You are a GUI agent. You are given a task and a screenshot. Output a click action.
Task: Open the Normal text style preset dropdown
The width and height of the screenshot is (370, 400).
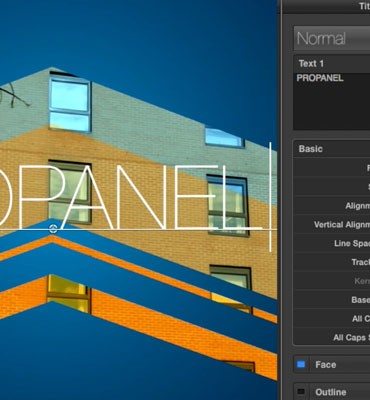pyautogui.click(x=332, y=38)
